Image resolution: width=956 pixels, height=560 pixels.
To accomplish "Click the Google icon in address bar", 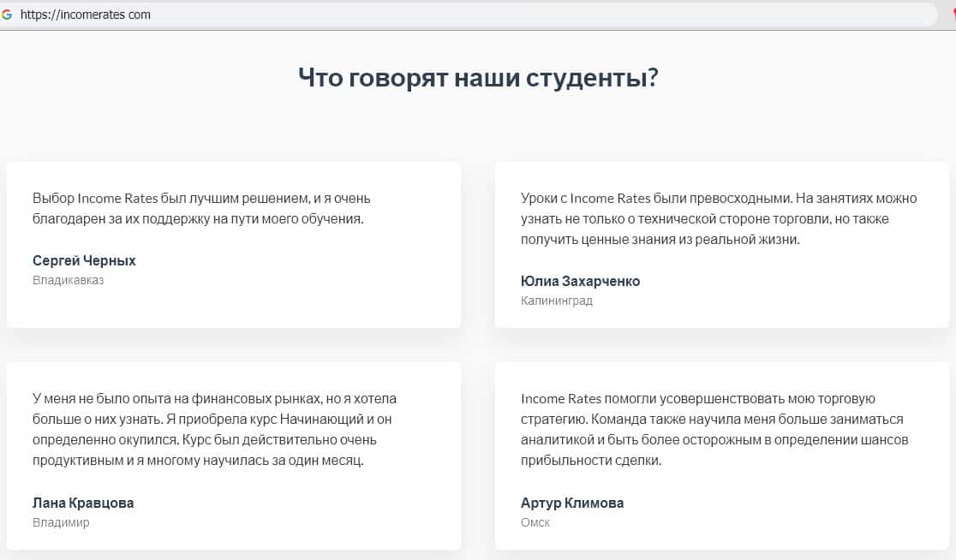I will click(x=7, y=15).
